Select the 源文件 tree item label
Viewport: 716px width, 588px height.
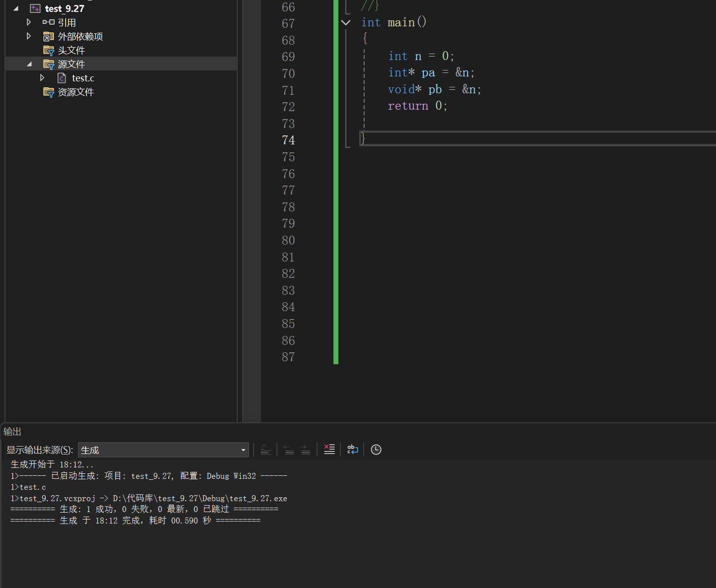[x=71, y=65]
